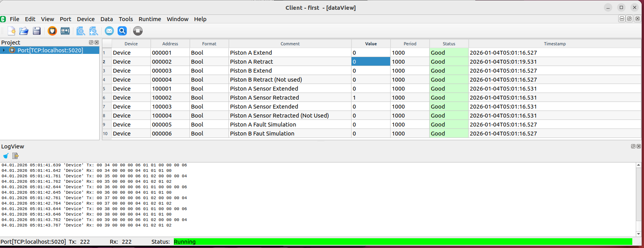Viewport: 644px width, 248px height.
Task: Close the Project panel
Action: (96, 42)
